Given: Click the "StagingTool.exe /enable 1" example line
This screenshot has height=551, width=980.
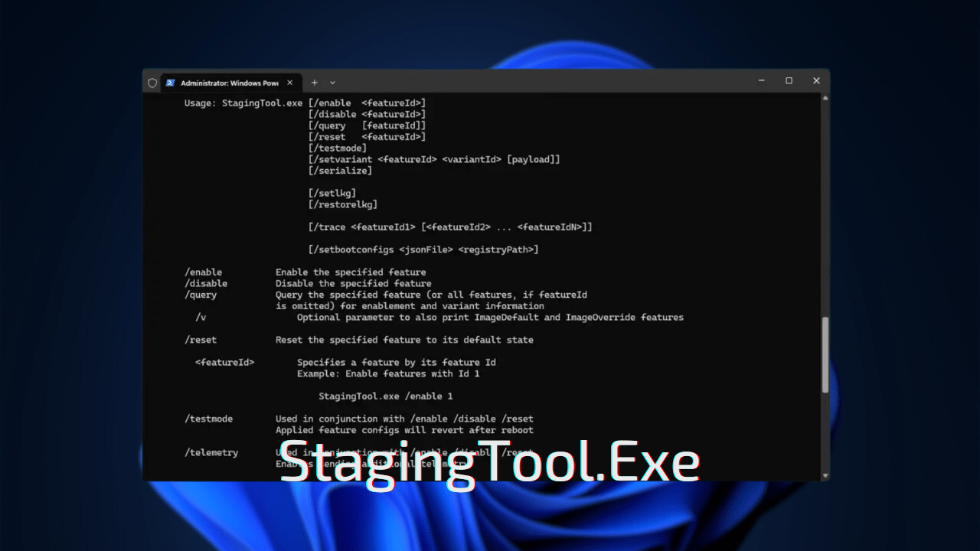Looking at the screenshot, I should point(386,396).
